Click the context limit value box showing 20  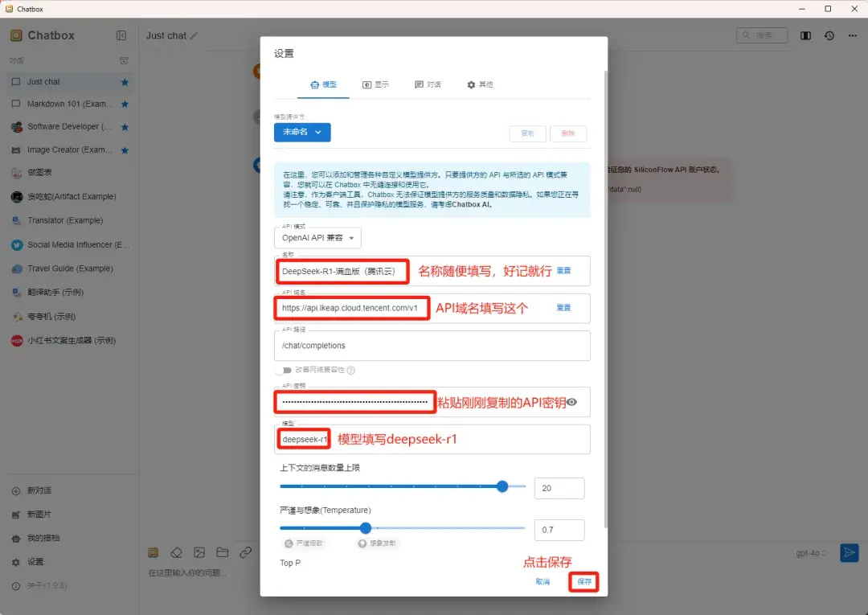point(559,488)
